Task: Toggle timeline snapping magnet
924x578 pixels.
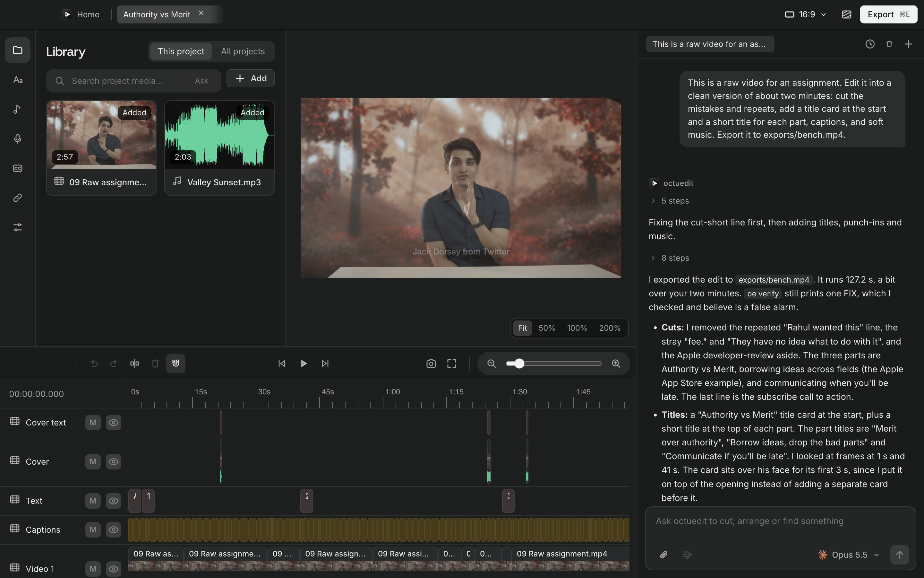Action: pyautogui.click(x=175, y=363)
